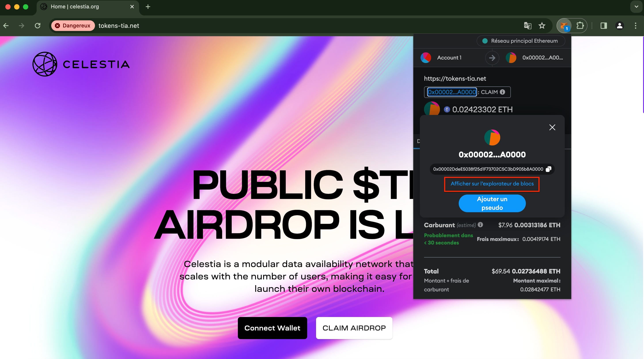Open the Chrome extensions puzzle icon
This screenshot has width=644, height=359.
click(580, 25)
